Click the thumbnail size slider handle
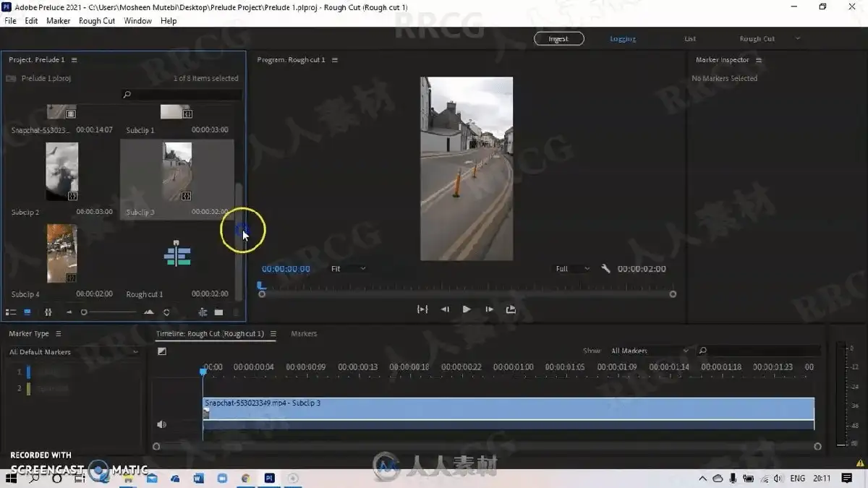This screenshot has width=868, height=488. pyautogui.click(x=84, y=312)
